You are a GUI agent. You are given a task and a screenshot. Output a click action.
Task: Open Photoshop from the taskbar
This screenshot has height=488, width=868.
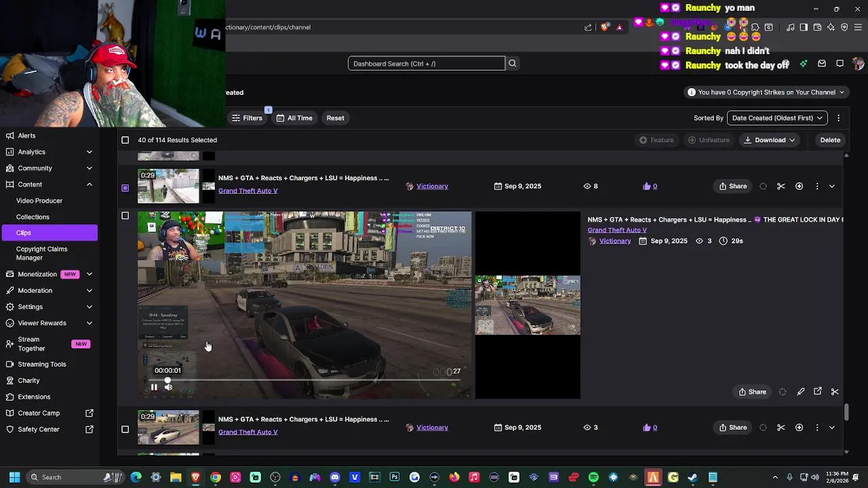pyautogui.click(x=394, y=477)
